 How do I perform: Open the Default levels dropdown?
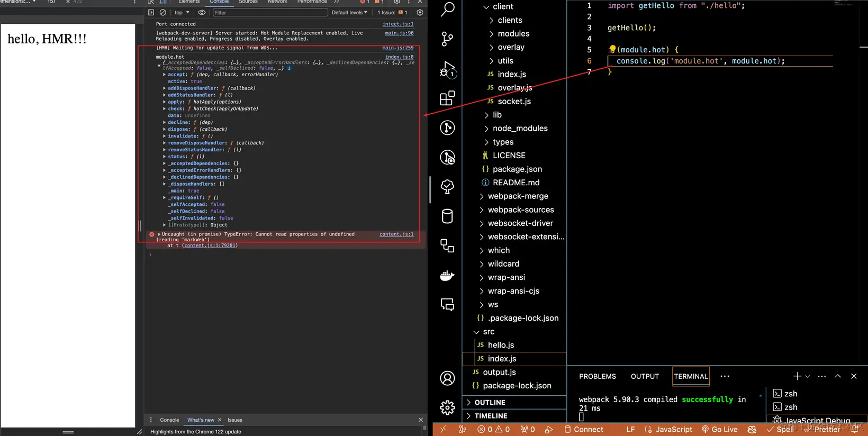coord(349,13)
